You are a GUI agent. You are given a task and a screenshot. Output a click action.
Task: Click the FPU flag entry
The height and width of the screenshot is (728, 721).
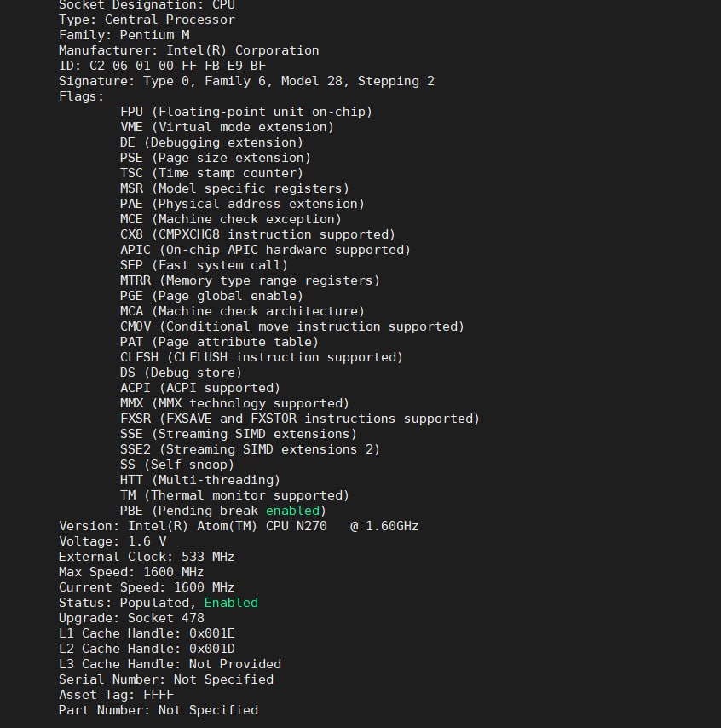246,112
